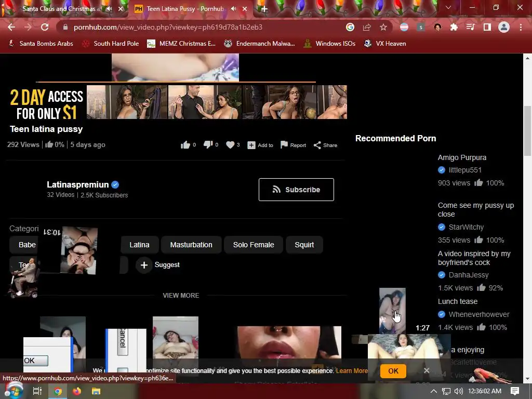Open the Google icon in the address bar

tap(350, 27)
